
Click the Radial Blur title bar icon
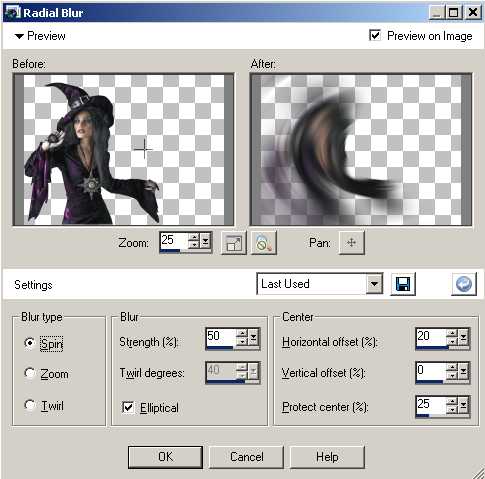tap(12, 12)
